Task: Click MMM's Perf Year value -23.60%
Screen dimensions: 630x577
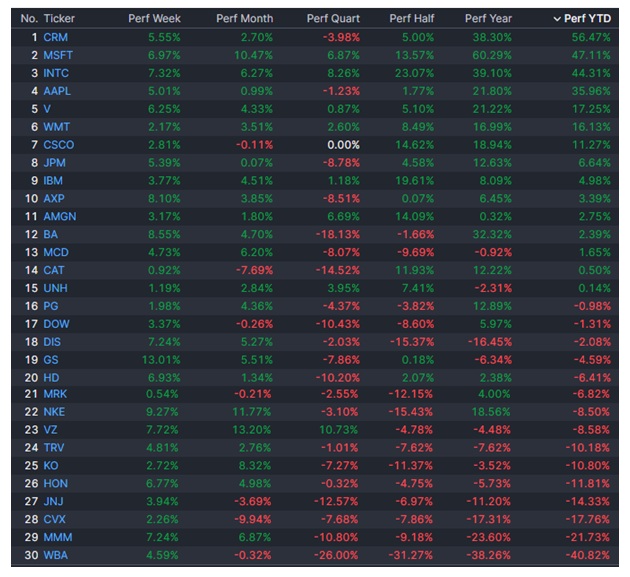Action: pyautogui.click(x=489, y=537)
